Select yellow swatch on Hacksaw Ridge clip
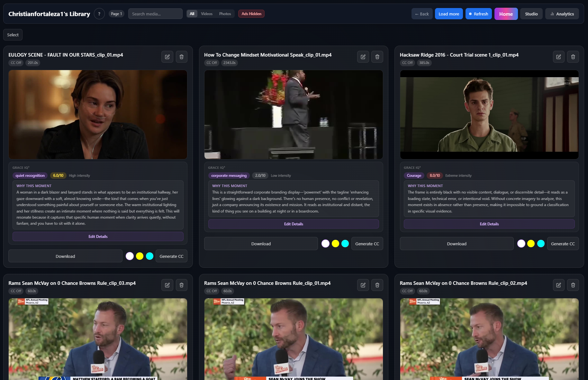This screenshot has height=380, width=588. (x=531, y=244)
